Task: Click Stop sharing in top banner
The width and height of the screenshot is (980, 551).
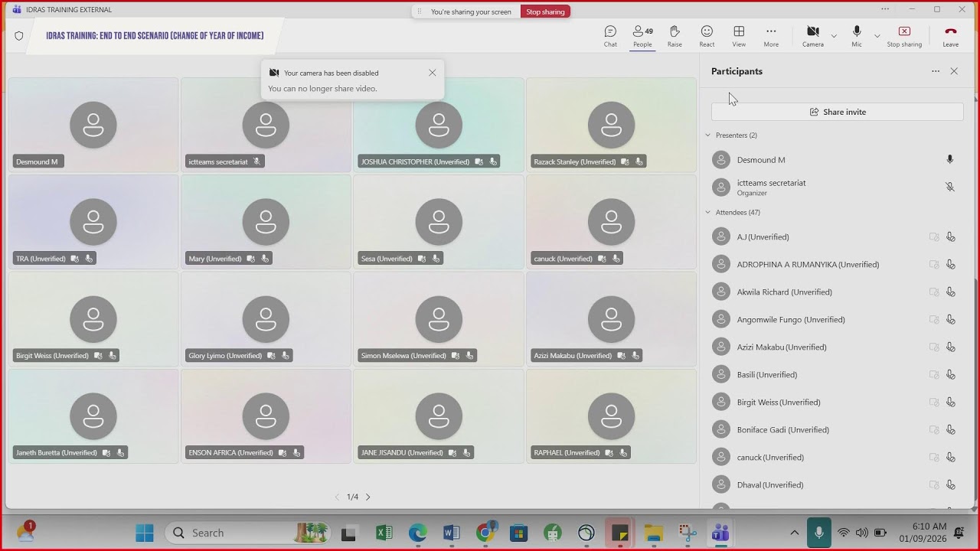Action: click(545, 11)
